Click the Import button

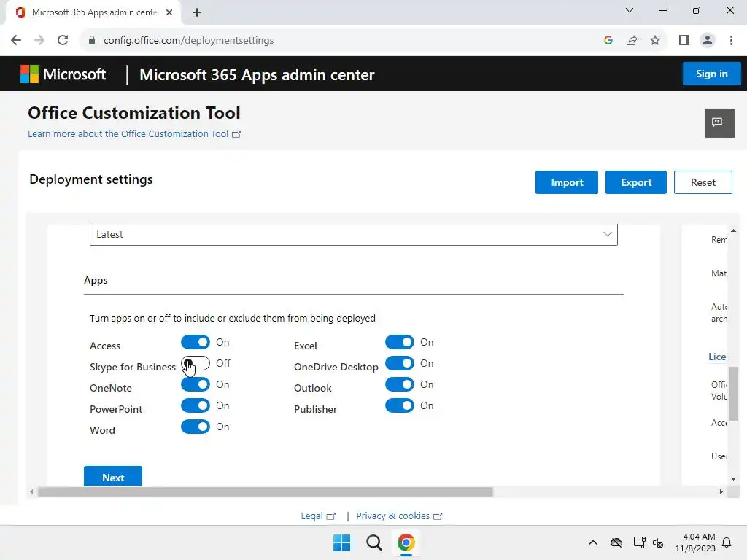(x=566, y=182)
